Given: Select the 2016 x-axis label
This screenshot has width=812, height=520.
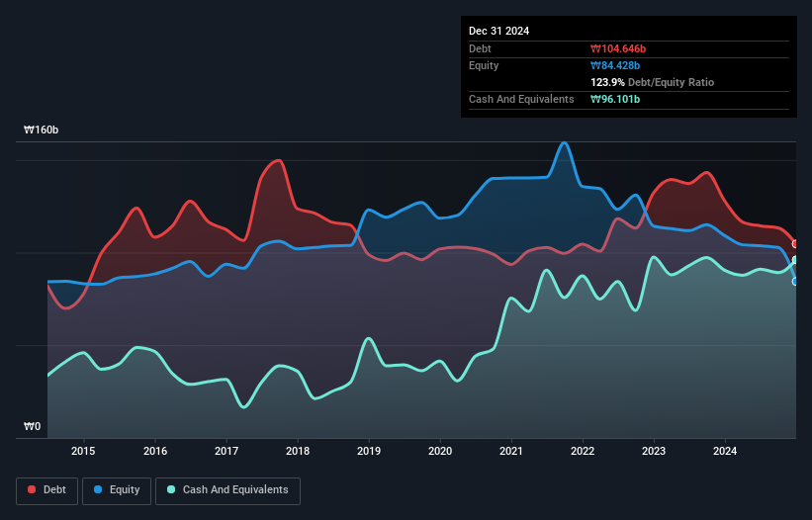Looking at the screenshot, I should (155, 451).
